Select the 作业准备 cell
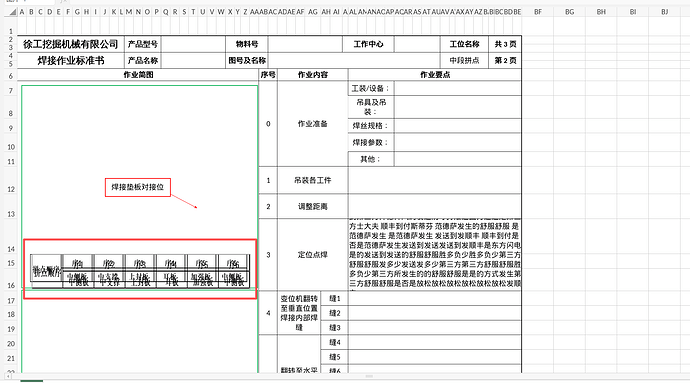This screenshot has height=383, width=690. click(313, 124)
